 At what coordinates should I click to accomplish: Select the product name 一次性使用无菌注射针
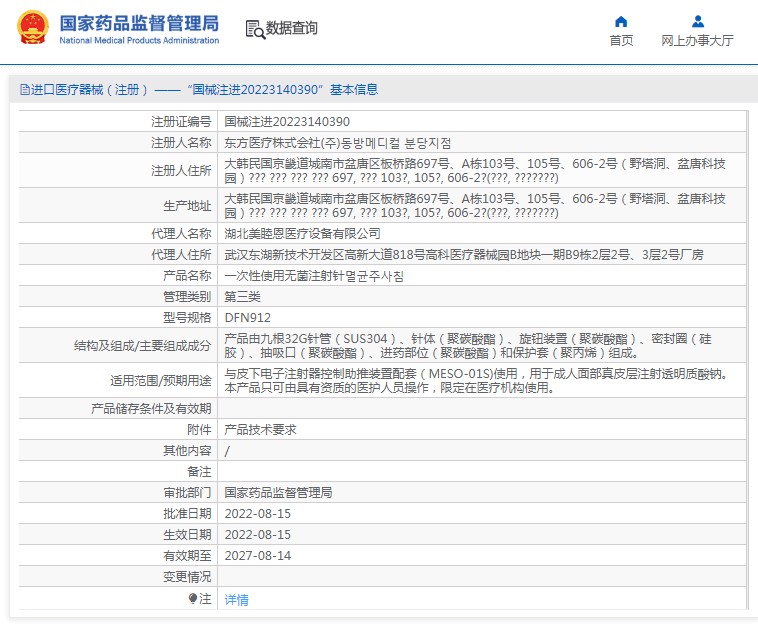[x=314, y=276]
